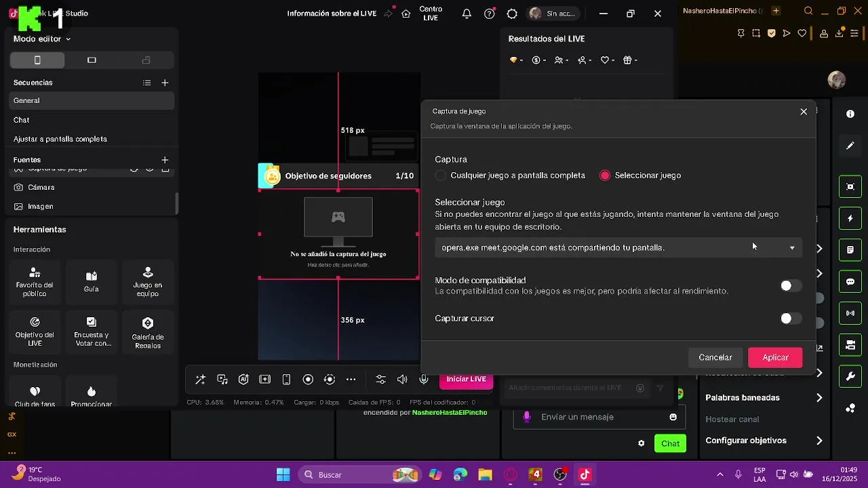The width and height of the screenshot is (868, 488).
Task: Select Ajustar a pantalla completa scene
Action: [x=92, y=139]
